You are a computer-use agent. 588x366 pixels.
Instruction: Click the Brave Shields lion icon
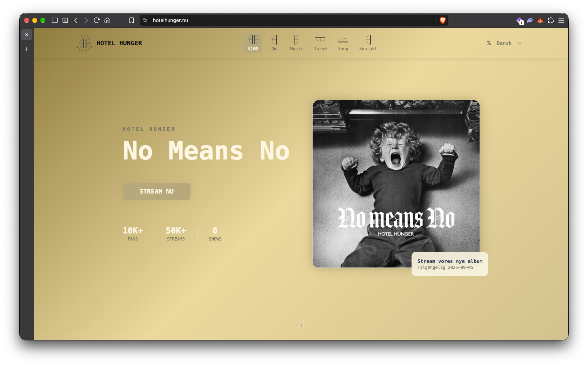[x=442, y=20]
